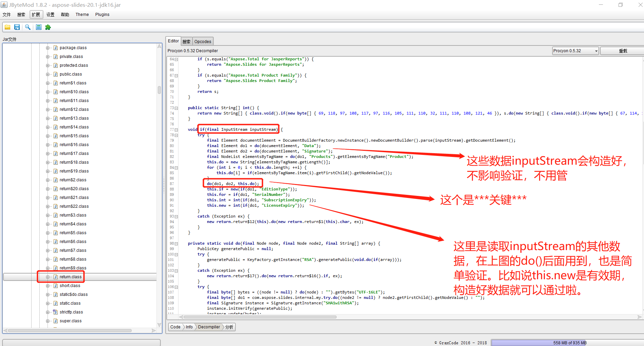644x346 pixels.
Task: Click the green plugin puzzle icon
Action: 48,27
